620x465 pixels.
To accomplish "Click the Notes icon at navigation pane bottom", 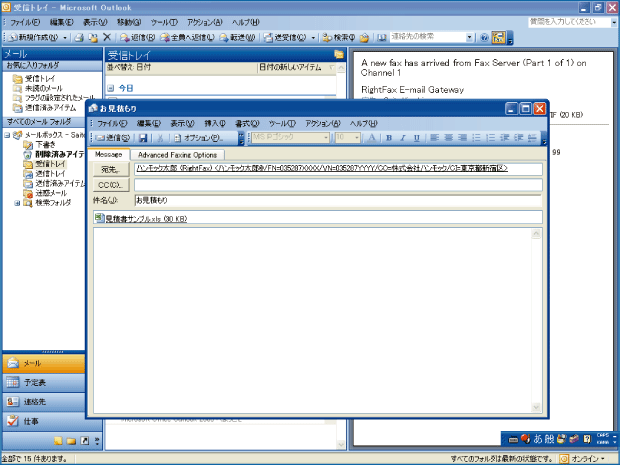I will tap(58, 441).
